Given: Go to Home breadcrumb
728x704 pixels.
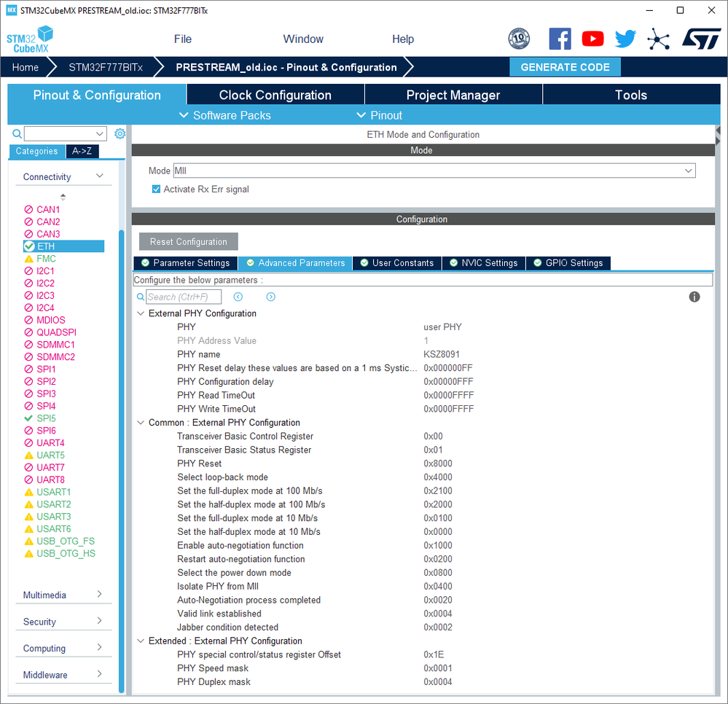Looking at the screenshot, I should pyautogui.click(x=26, y=67).
